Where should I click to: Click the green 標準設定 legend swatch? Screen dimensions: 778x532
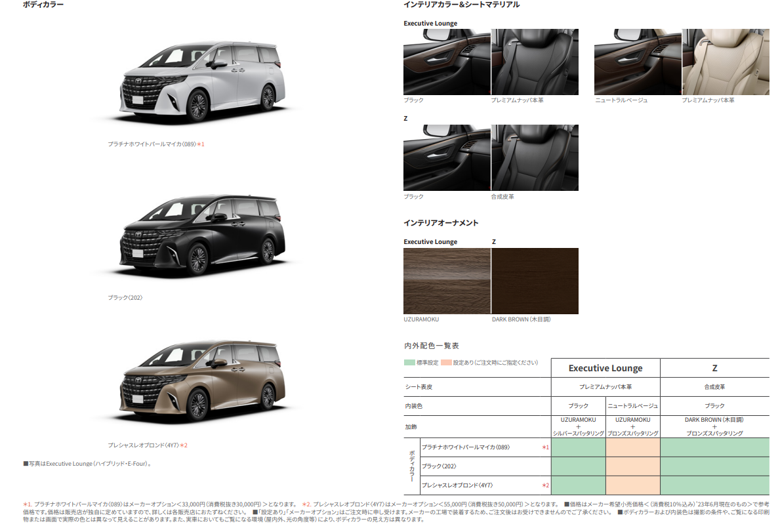coord(409,363)
